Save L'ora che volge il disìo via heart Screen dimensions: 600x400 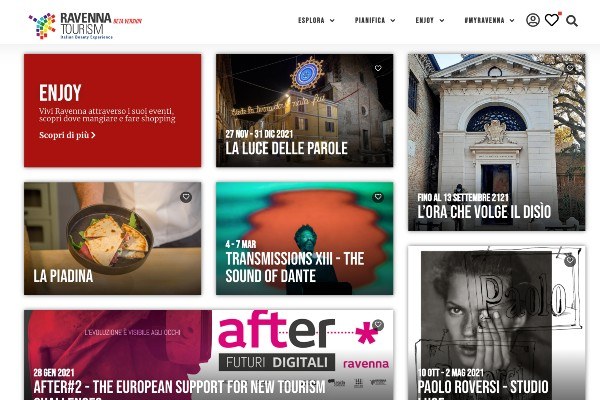[x=570, y=68]
